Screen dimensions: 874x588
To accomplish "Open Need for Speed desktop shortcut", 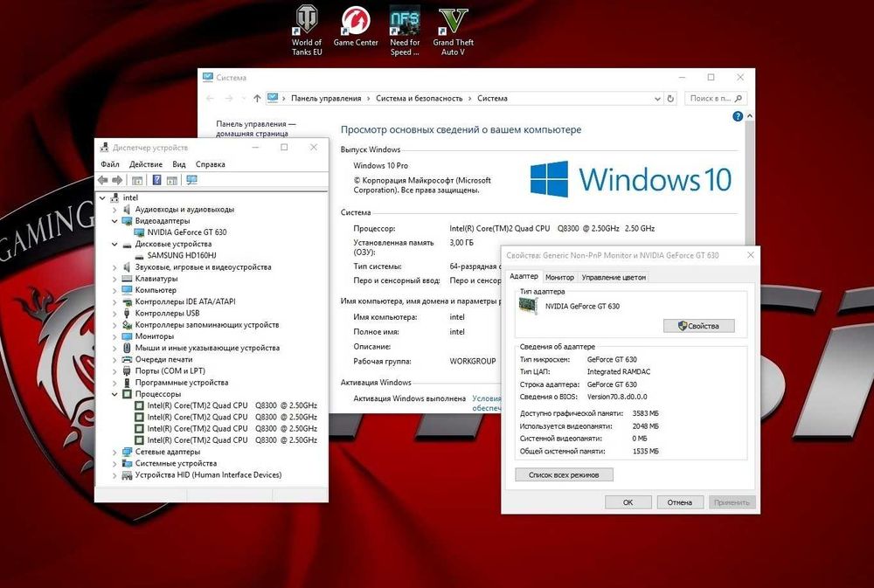I will pos(405,31).
